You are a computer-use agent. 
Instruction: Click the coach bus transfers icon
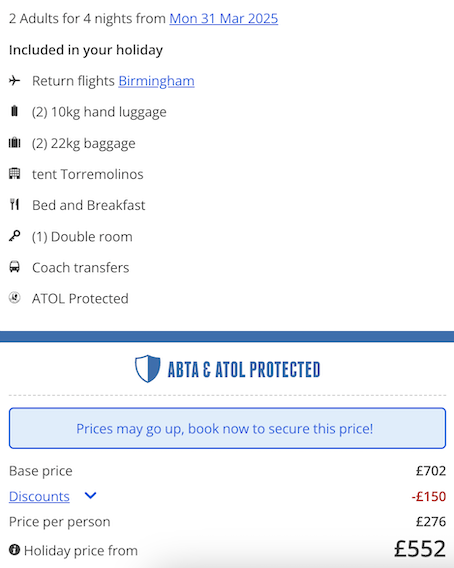tap(14, 267)
